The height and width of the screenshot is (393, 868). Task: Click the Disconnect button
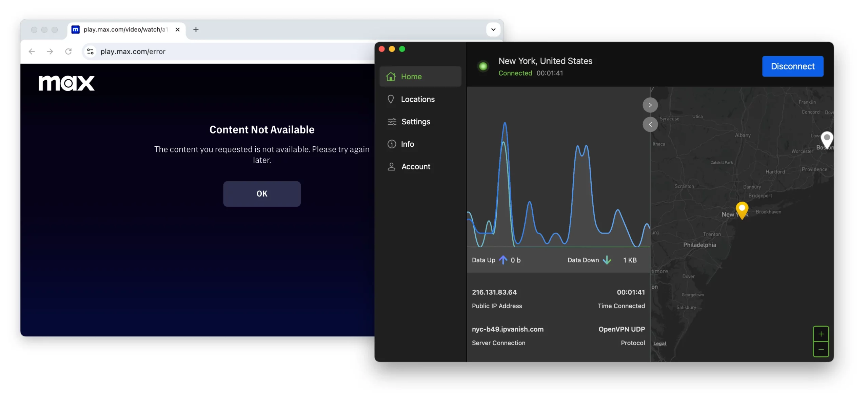point(792,66)
